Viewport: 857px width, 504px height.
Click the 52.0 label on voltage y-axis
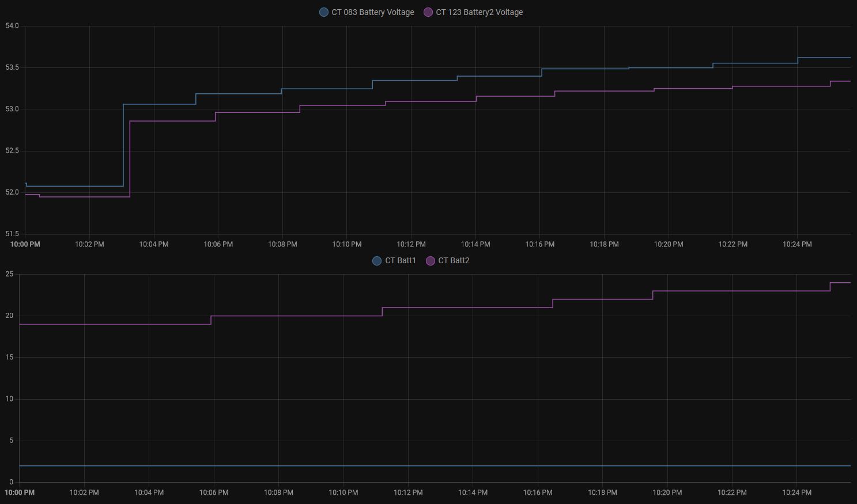[x=12, y=192]
